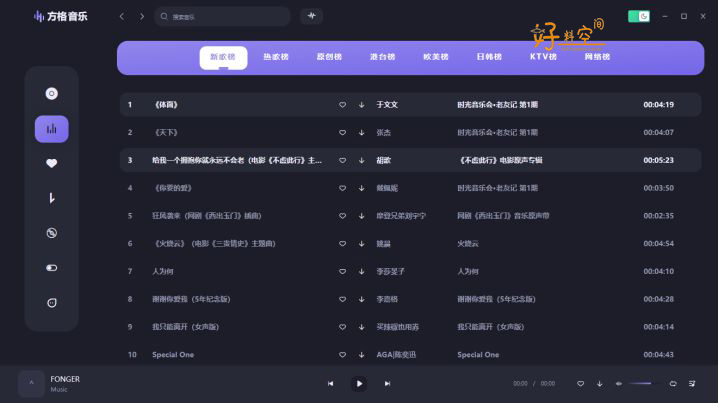Switch to the KTV榜 tab
Image resolution: width=718 pixels, height=403 pixels.
coord(543,57)
